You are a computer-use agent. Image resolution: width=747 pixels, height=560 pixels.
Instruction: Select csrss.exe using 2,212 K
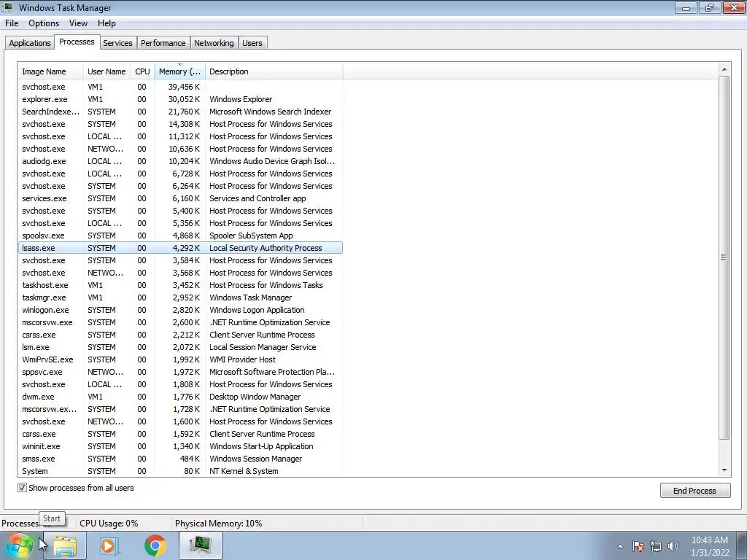(x=180, y=334)
